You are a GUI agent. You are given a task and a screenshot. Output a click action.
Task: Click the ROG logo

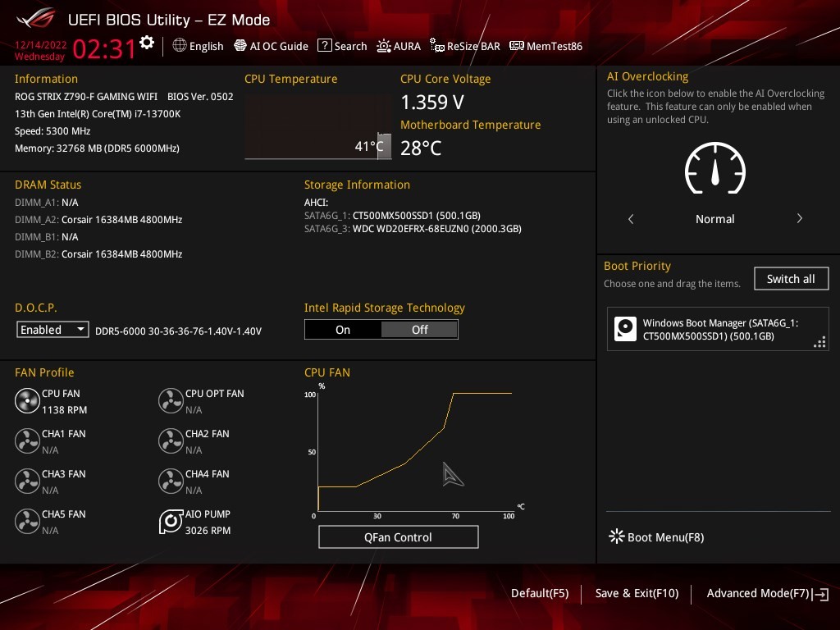tap(35, 18)
